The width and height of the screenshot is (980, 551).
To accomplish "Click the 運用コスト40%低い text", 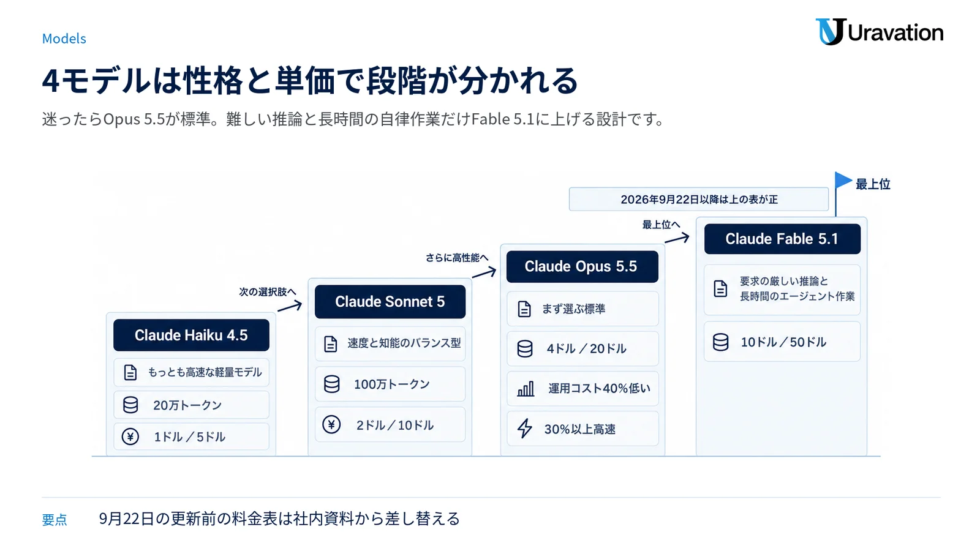I will [x=599, y=389].
